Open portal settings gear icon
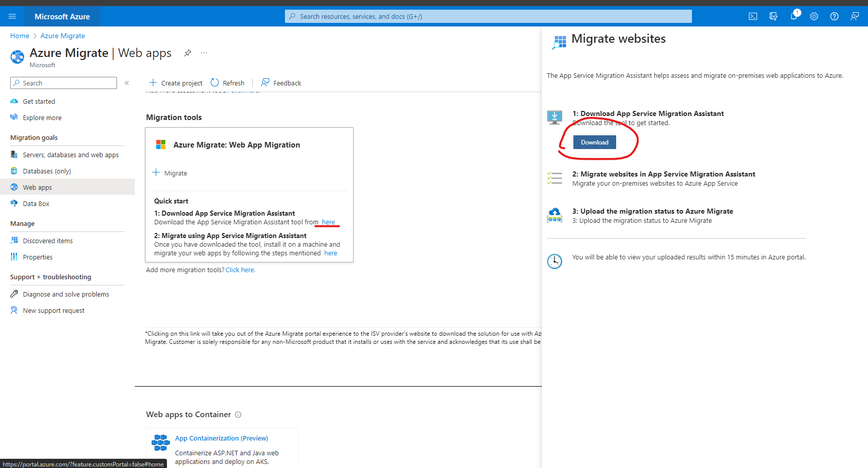This screenshot has height=468, width=868. pyautogui.click(x=814, y=16)
